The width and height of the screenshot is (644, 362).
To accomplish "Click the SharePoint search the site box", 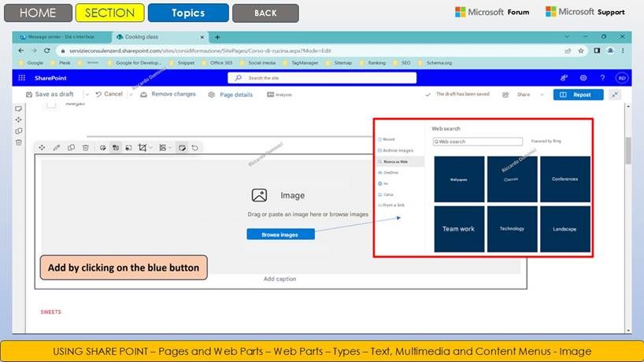I will pyautogui.click(x=322, y=78).
